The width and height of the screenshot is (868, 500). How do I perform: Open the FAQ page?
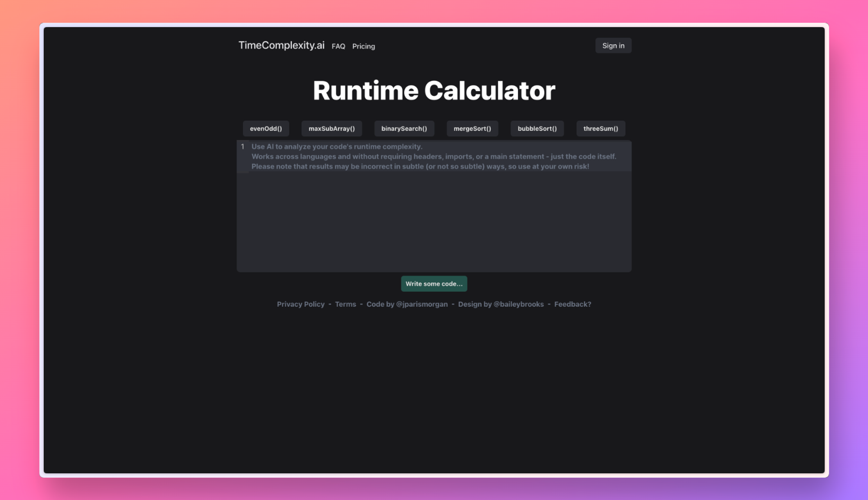[338, 46]
